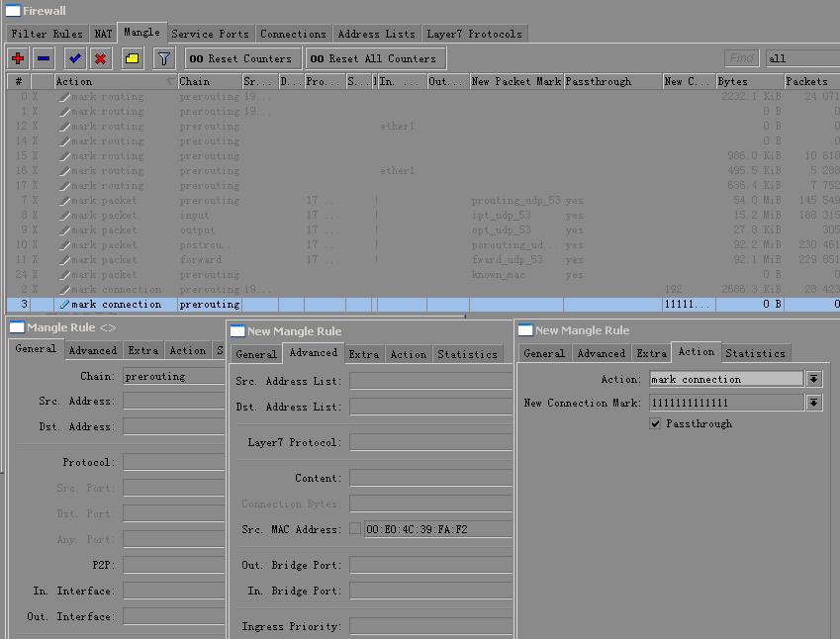Open General tab in middle New Mangle Rule
Viewport: 840px width, 639px height.
point(256,354)
